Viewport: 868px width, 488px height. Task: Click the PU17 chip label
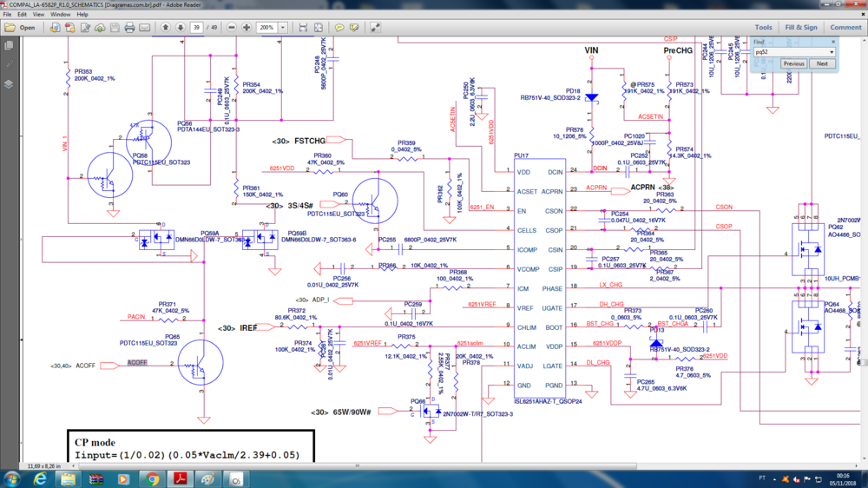coord(521,156)
